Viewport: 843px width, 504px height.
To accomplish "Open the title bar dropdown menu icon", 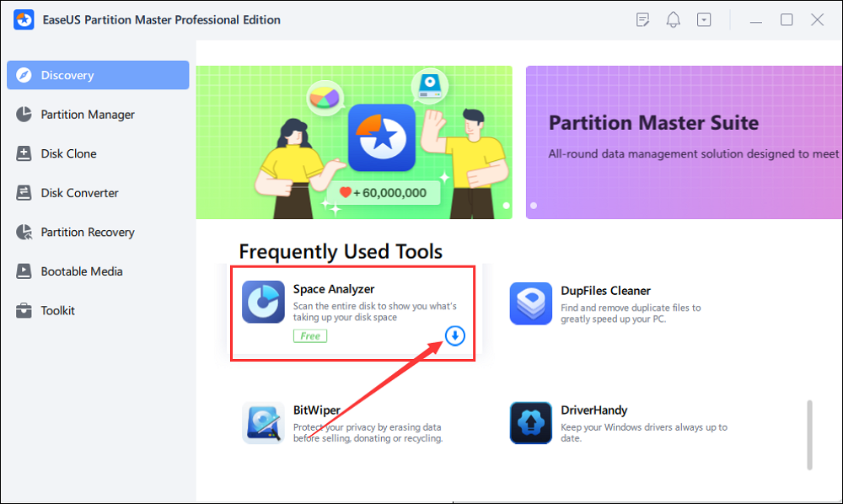I will pyautogui.click(x=704, y=20).
